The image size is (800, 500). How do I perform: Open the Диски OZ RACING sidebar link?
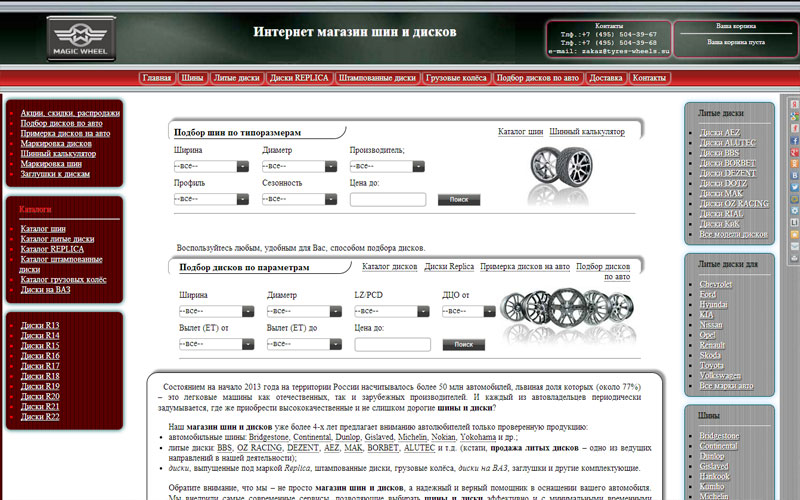(x=734, y=204)
